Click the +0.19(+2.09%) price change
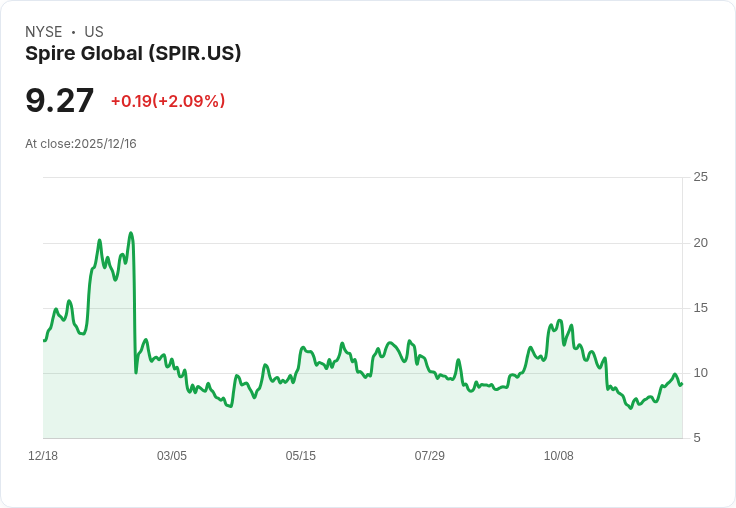Image resolution: width=736 pixels, height=508 pixels. (x=168, y=101)
